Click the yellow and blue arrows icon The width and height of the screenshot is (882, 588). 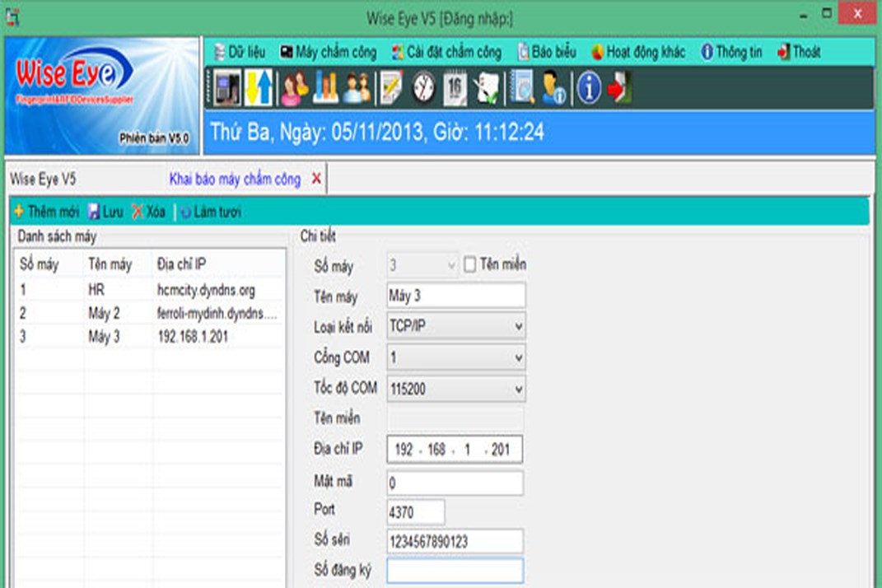tap(259, 88)
